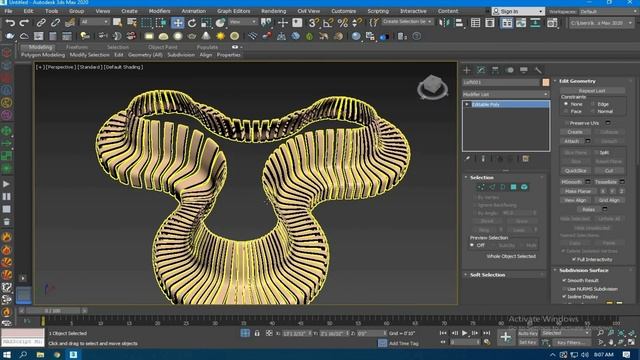Click the object color swatch beside name
The height and width of the screenshot is (360, 640).
[546, 82]
